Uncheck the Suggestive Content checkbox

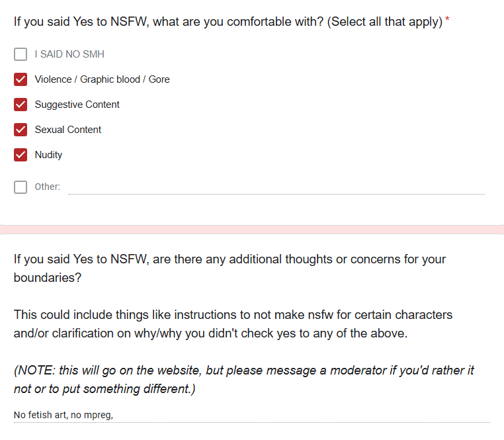pos(21,105)
